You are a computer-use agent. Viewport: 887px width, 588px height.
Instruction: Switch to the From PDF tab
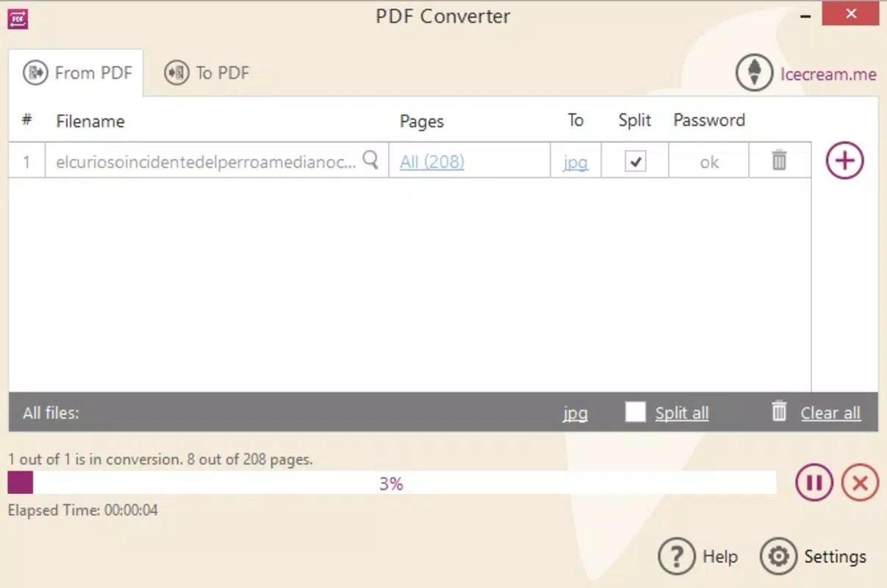point(76,73)
